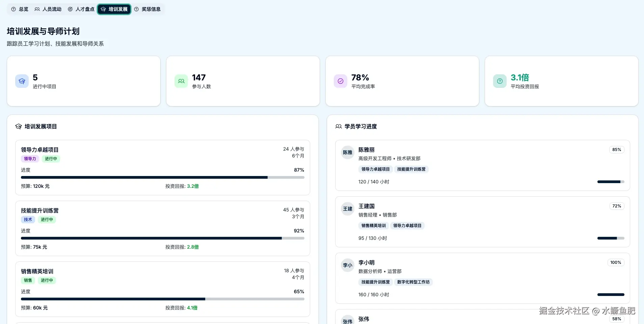Click the 65% progress bar of 销售精英培训
Screen dimensions: 644x324
pos(162,299)
